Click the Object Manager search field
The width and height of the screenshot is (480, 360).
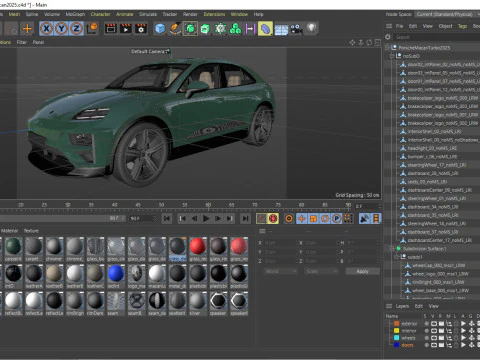437,37
